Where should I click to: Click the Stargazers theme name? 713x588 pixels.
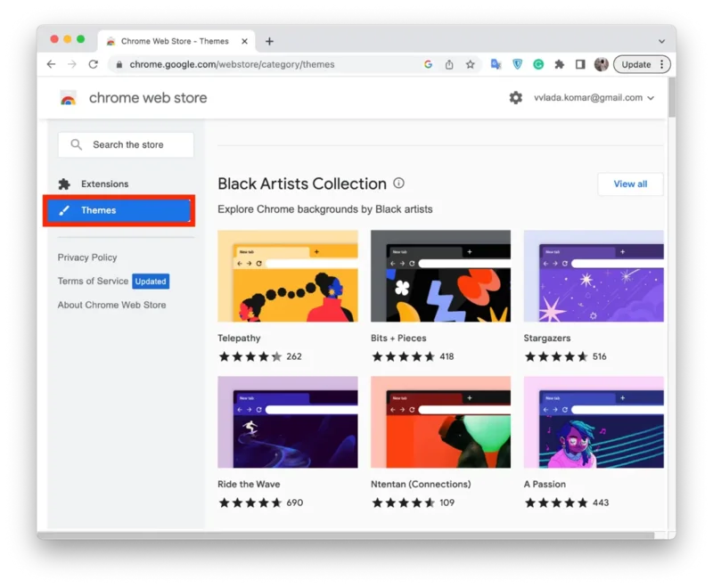[x=547, y=338]
